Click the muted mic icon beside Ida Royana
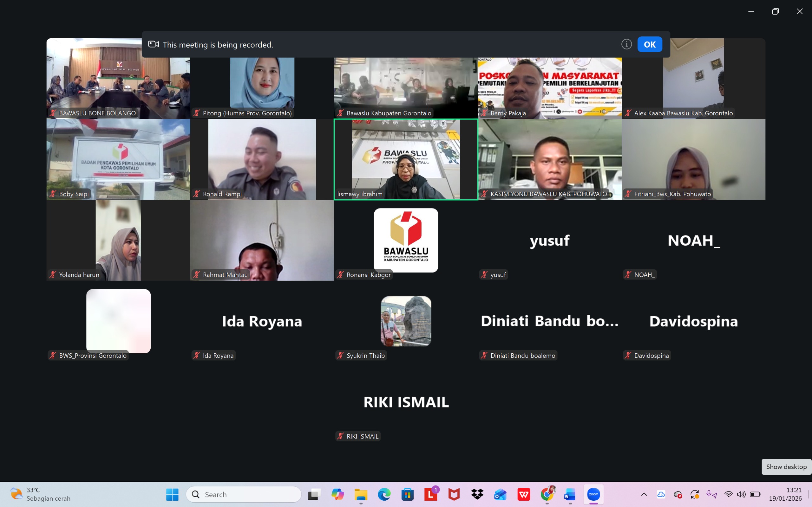812x507 pixels. click(x=197, y=356)
